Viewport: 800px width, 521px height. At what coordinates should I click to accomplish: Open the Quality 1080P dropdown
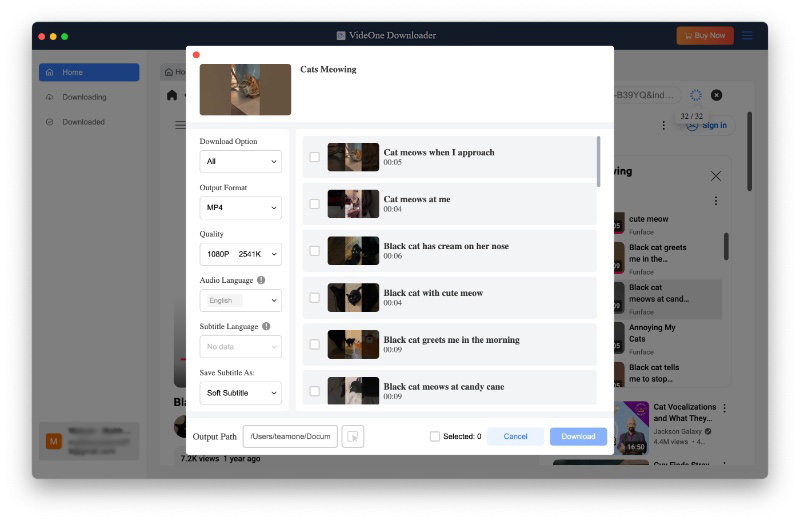240,254
